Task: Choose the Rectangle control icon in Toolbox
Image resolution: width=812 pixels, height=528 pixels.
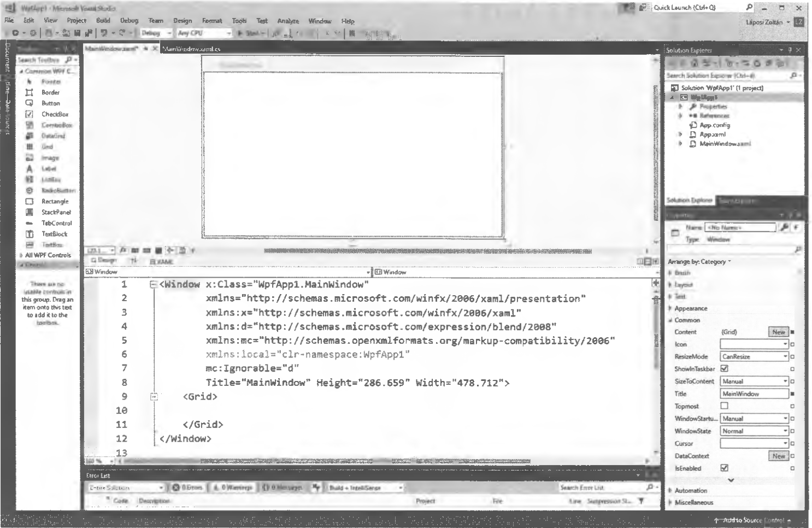Action: [x=30, y=202]
